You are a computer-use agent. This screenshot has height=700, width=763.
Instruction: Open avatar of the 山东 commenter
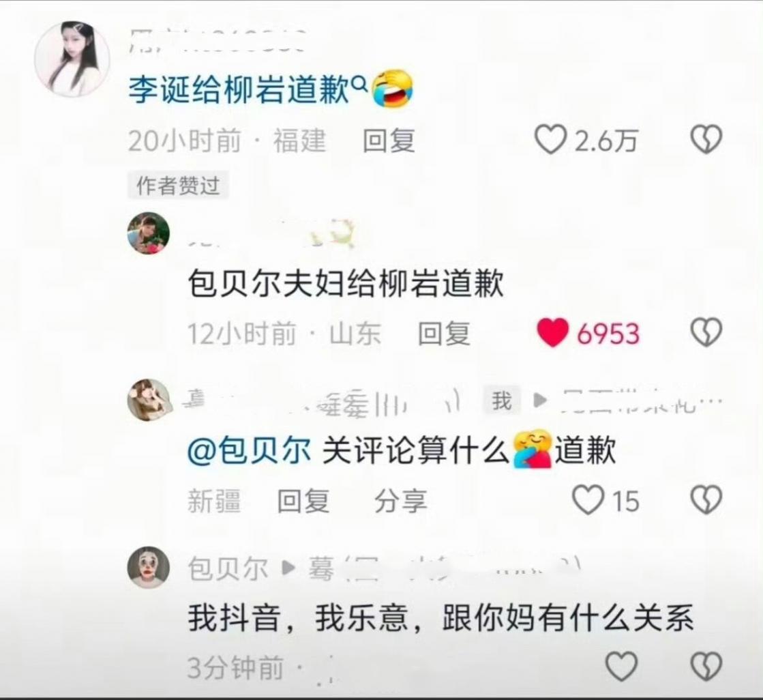coord(149,233)
